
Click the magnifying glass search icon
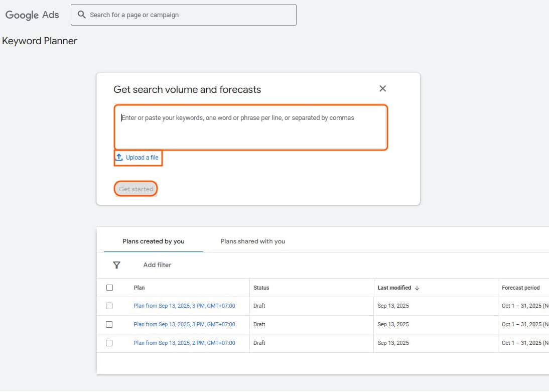82,15
